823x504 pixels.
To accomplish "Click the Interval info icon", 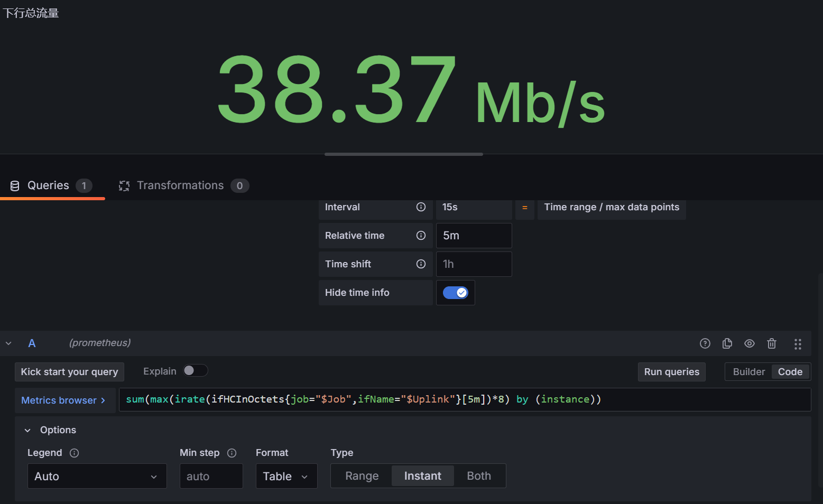I will tap(421, 207).
